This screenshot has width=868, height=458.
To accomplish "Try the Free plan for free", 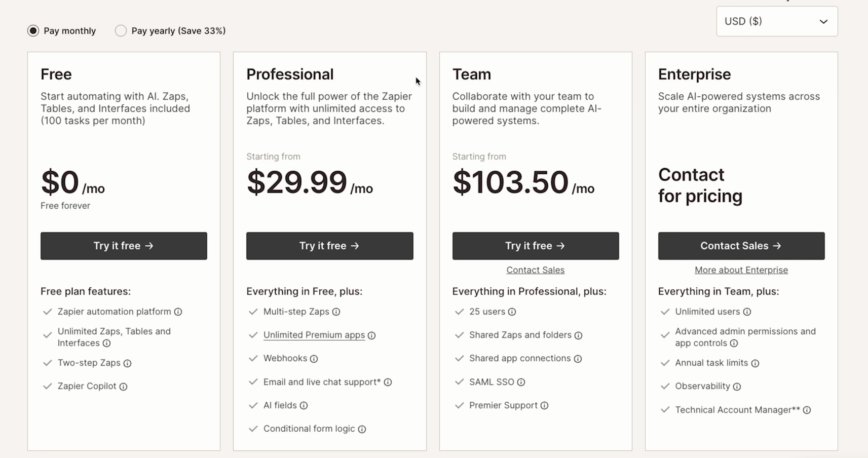I will tap(123, 246).
